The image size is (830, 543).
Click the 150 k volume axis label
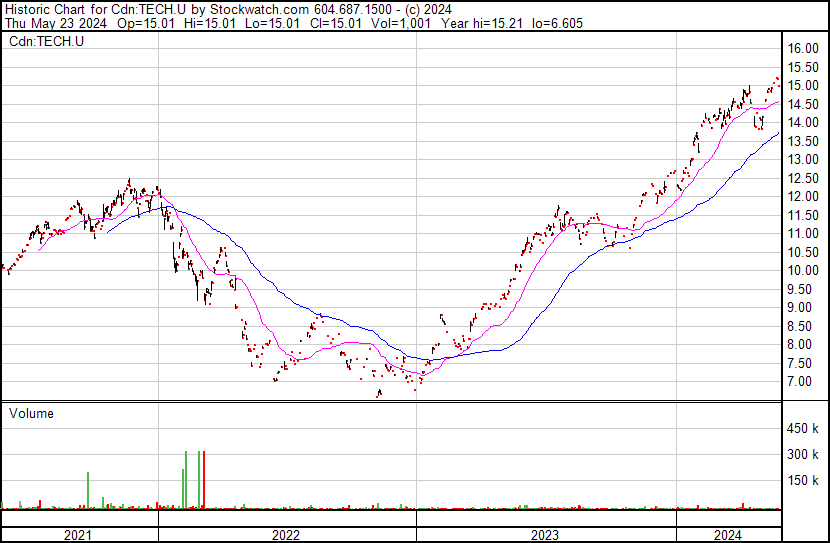[x=803, y=481]
